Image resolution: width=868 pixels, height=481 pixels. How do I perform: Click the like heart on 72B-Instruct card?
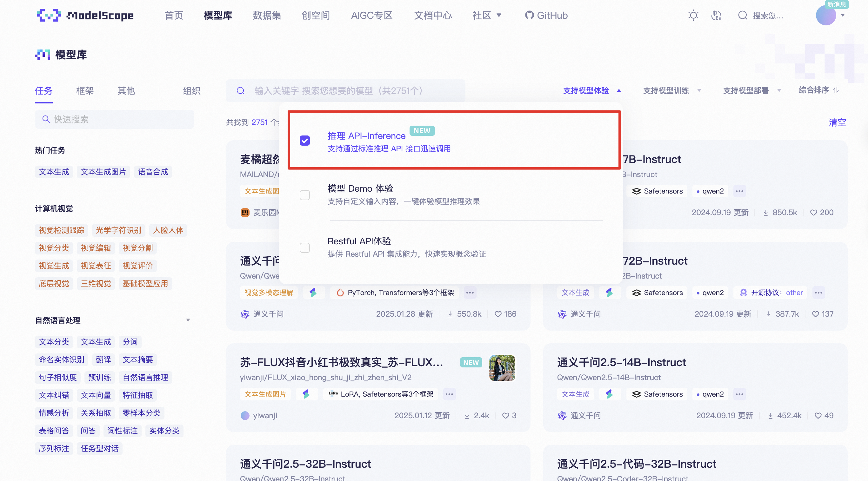click(x=815, y=314)
